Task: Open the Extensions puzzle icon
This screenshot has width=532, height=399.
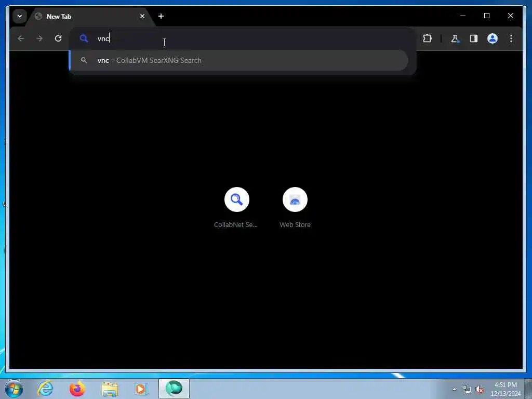Action: (427, 38)
